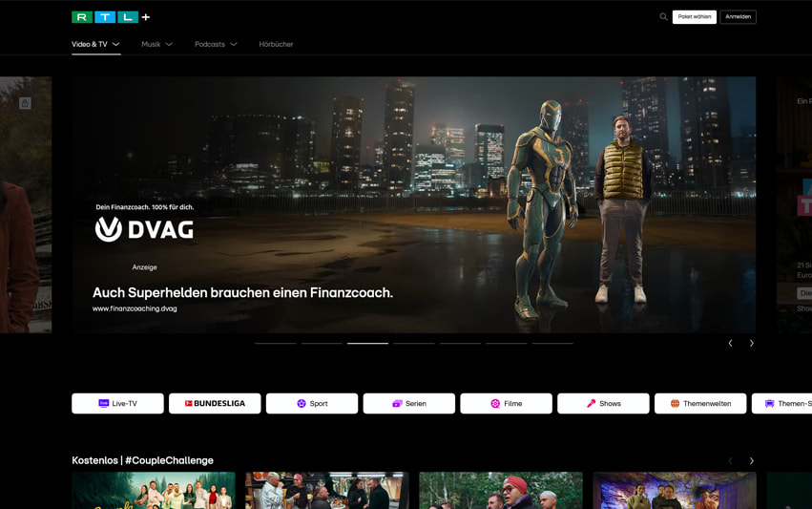This screenshot has height=509, width=812.
Task: Open the Shows category
Action: click(x=603, y=403)
